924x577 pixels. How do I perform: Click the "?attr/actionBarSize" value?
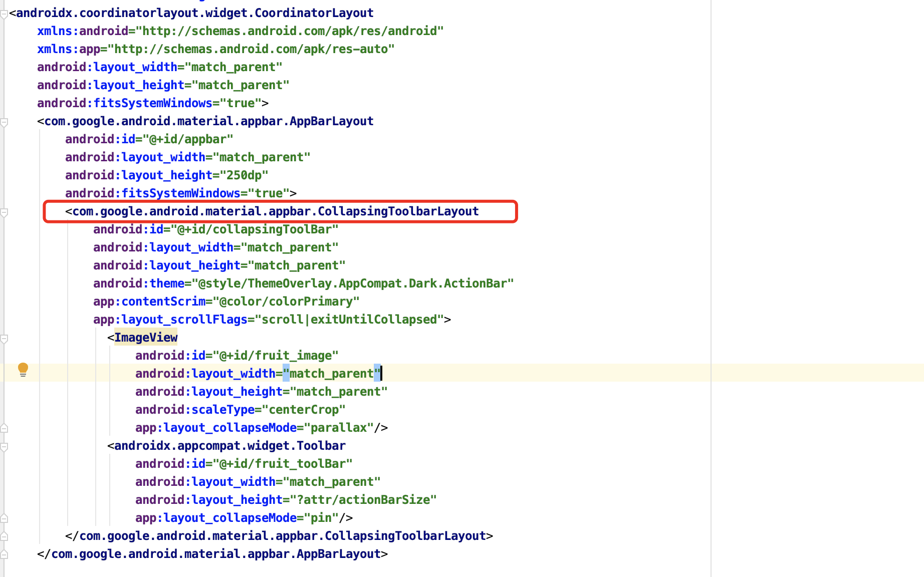(x=363, y=500)
